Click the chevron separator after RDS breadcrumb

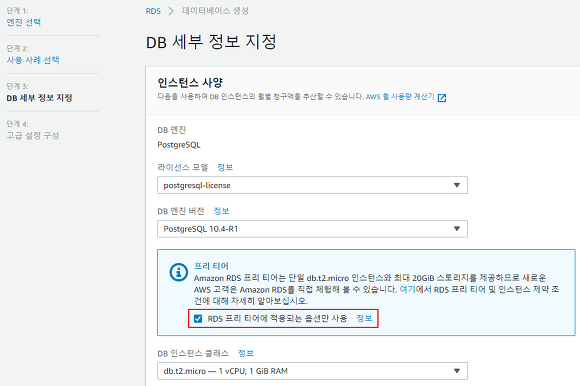pyautogui.click(x=171, y=11)
